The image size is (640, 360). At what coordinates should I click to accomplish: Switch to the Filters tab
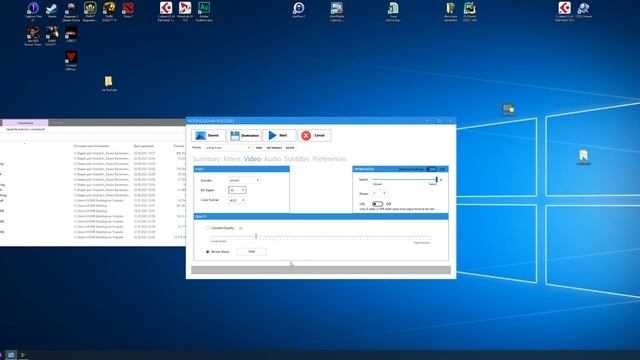coord(232,159)
